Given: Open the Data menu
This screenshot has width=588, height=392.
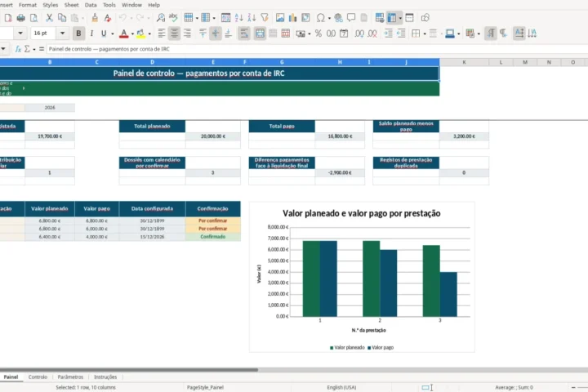Looking at the screenshot, I should (x=91, y=5).
